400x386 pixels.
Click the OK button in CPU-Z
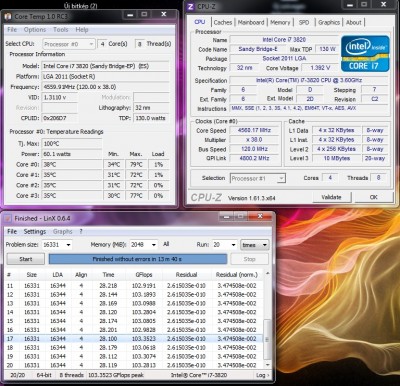[x=374, y=197]
